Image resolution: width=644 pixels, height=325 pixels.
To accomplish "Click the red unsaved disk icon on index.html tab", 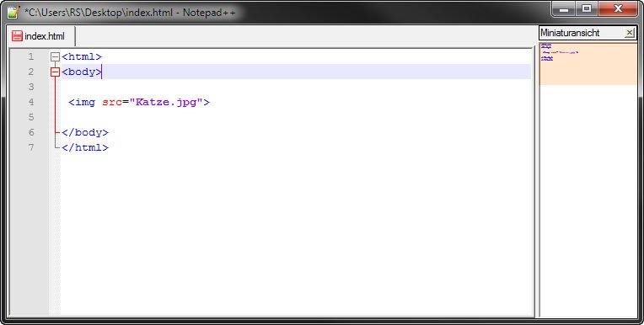I will [17, 36].
